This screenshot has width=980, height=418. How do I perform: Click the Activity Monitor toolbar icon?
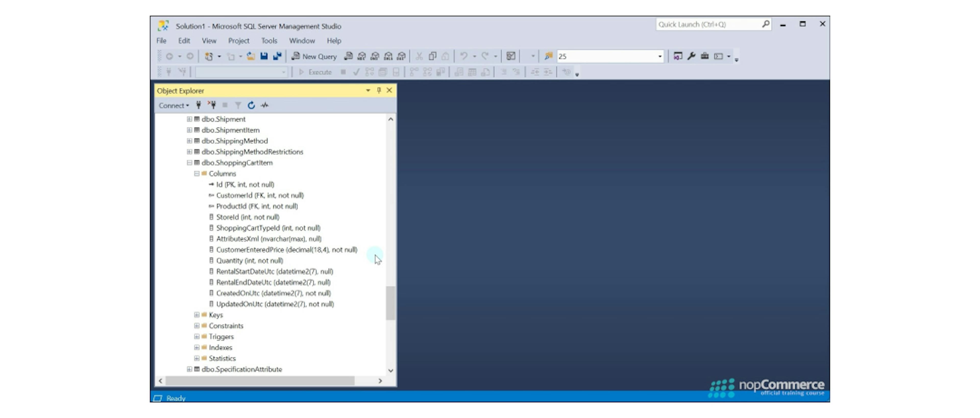click(511, 56)
